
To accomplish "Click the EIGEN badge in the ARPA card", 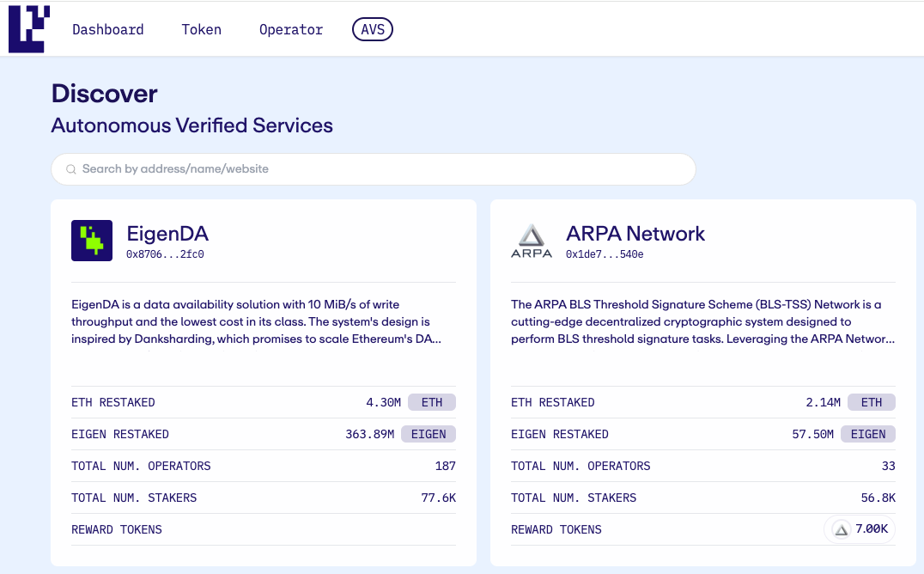I will 868,434.
